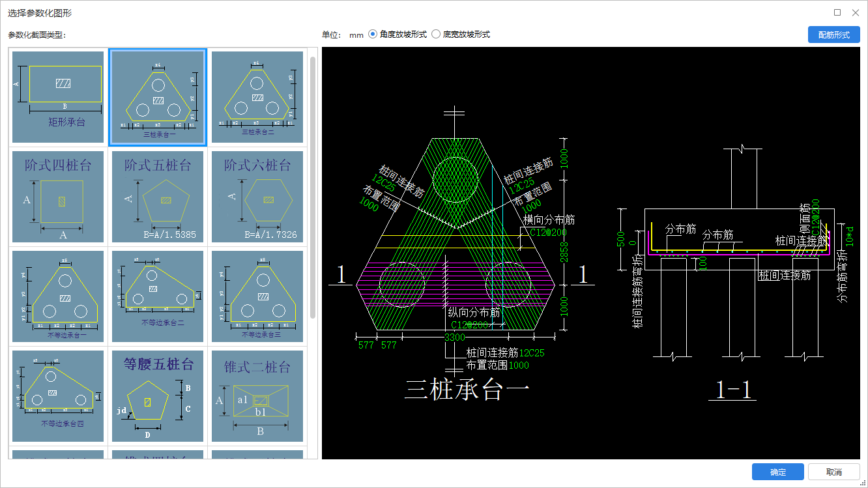The height and width of the screenshot is (488, 868).
Task: Click the section type list scrollbar
Action: pyautogui.click(x=313, y=188)
